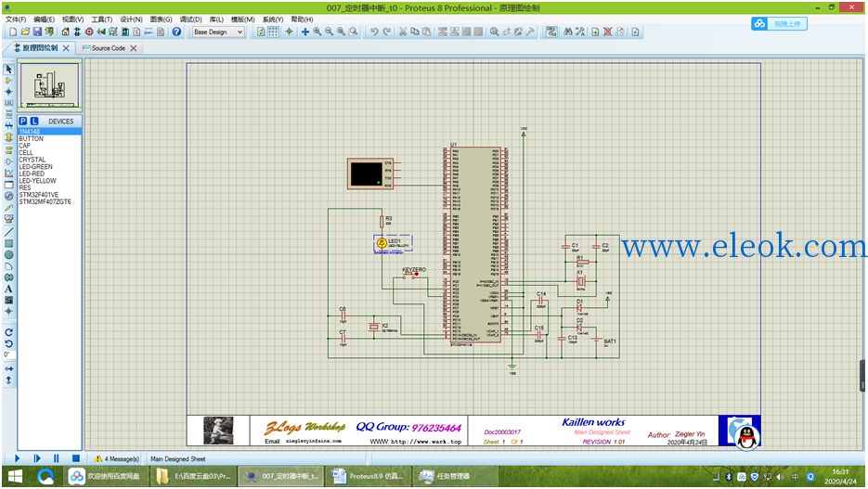868x489 pixels.
Task: Select the 2D line drawing tool
Action: coord(9,232)
